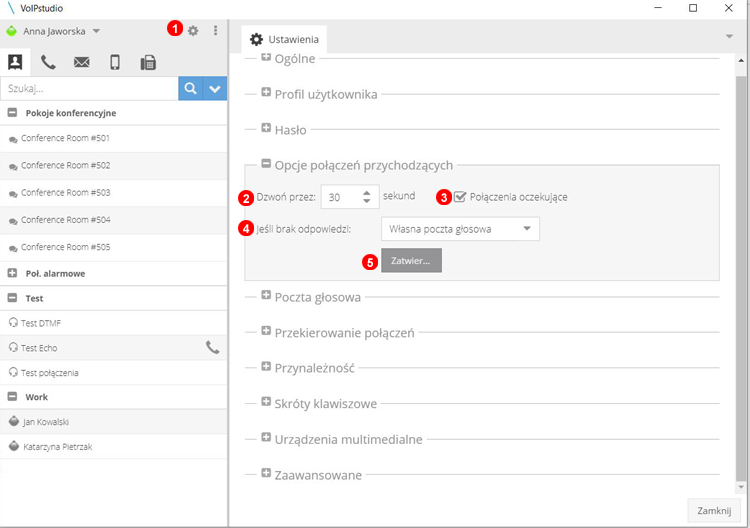Expand the Poł. alarmowe group
Screen dimensions: 750x528
(x=12, y=273)
